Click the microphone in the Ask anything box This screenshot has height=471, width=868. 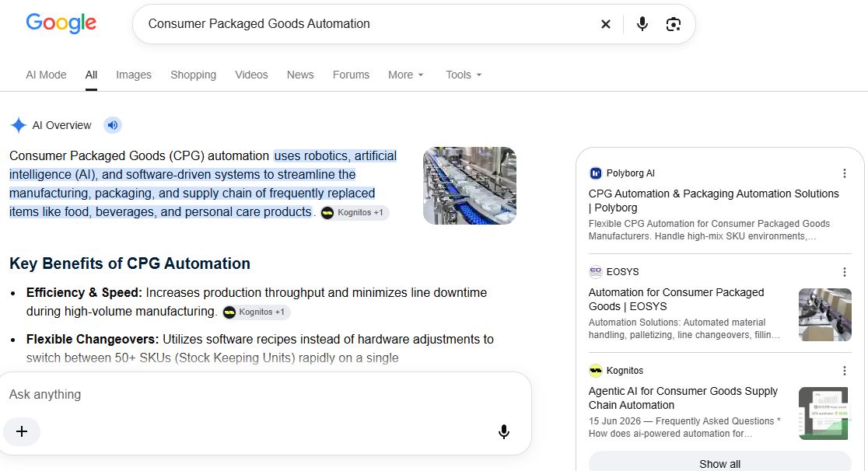(504, 431)
